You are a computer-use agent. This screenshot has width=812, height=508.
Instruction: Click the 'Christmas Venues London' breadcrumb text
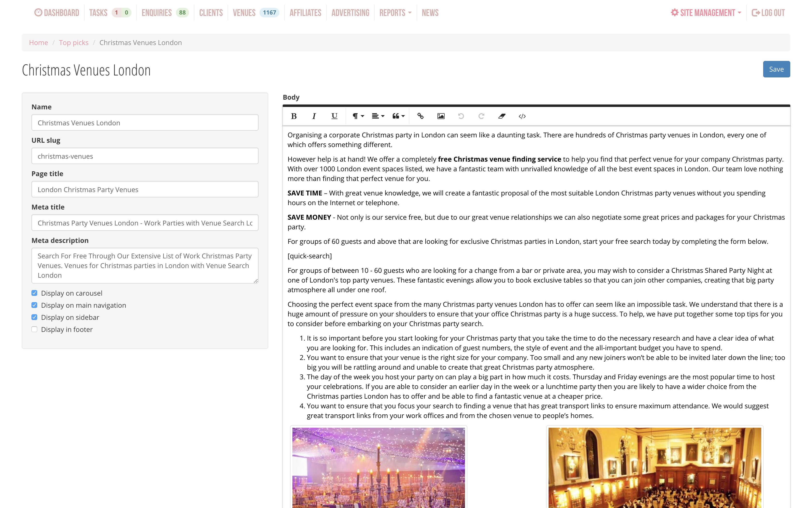141,43
